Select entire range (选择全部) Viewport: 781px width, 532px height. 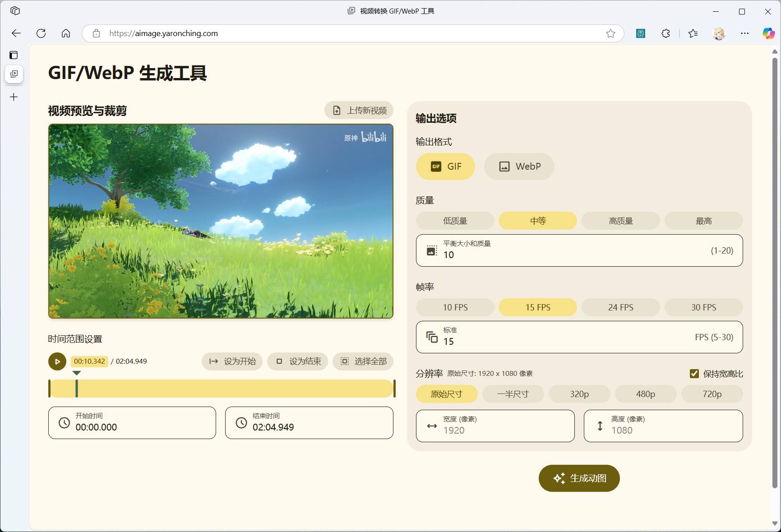(363, 361)
